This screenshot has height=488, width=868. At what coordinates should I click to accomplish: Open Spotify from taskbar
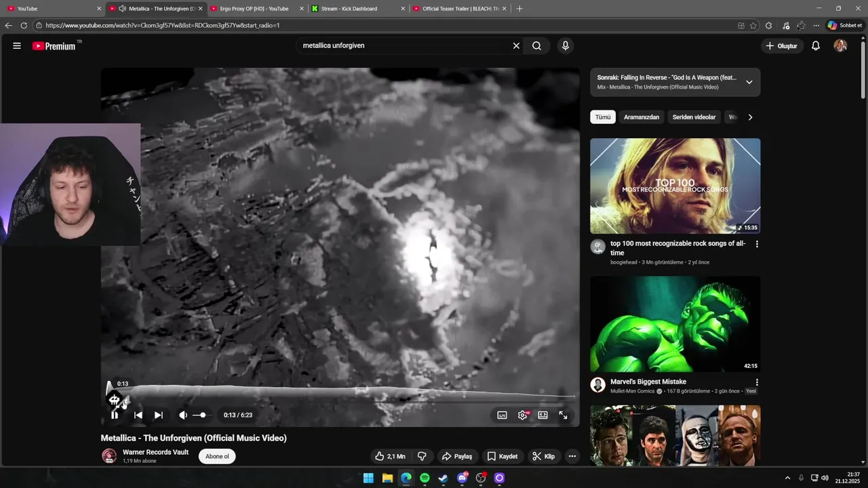(x=425, y=478)
